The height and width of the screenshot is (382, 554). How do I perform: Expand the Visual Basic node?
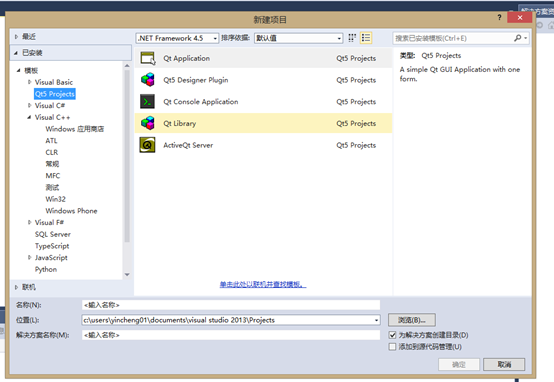[29, 82]
